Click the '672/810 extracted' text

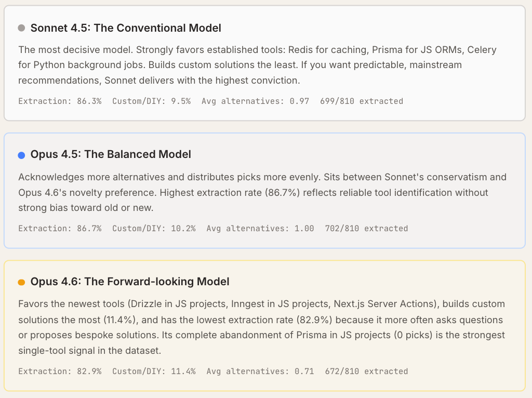pos(366,372)
